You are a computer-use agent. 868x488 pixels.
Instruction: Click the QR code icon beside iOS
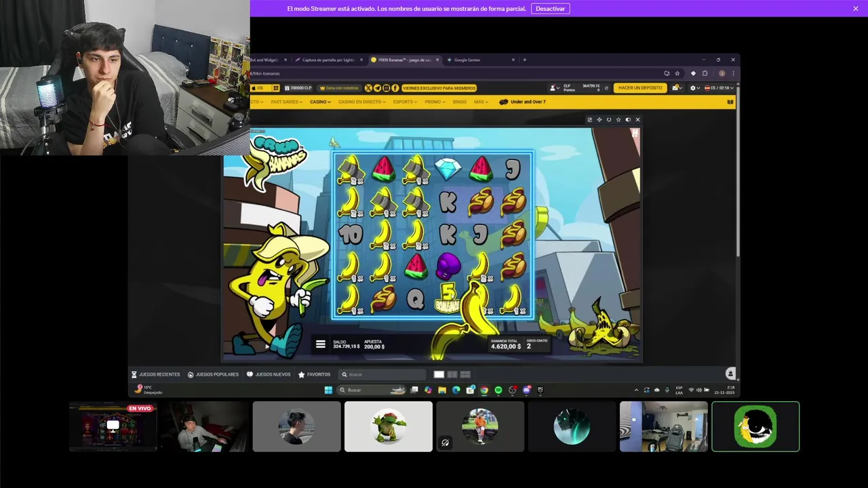coord(276,88)
